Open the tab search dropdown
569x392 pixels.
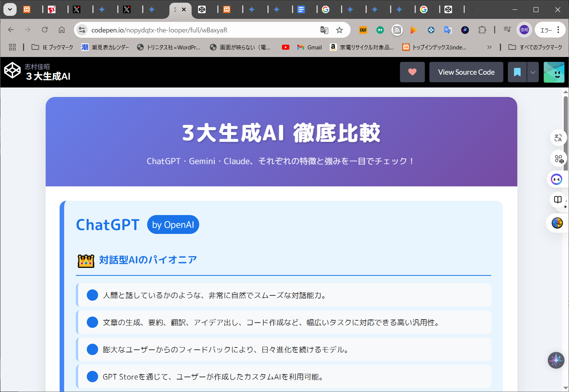pos(10,9)
